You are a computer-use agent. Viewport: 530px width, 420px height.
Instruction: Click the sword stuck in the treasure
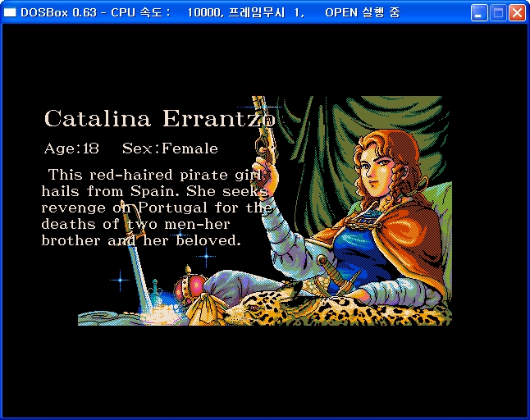136,256
